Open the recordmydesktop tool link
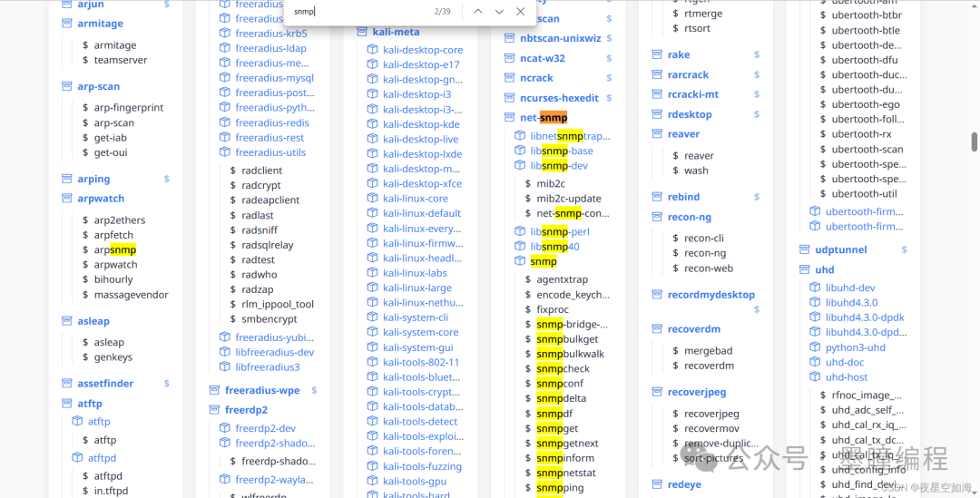The height and width of the screenshot is (498, 980). (x=710, y=294)
